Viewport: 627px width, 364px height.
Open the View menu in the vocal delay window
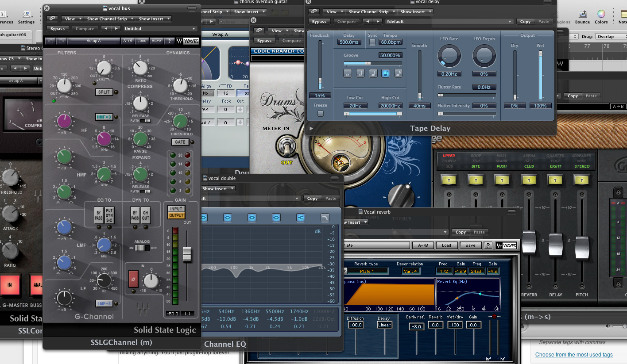[x=333, y=11]
